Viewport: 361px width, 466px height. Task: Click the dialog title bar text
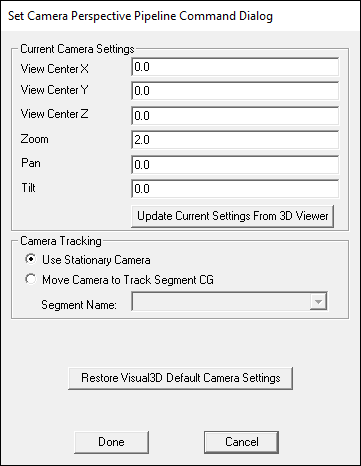coord(140,16)
